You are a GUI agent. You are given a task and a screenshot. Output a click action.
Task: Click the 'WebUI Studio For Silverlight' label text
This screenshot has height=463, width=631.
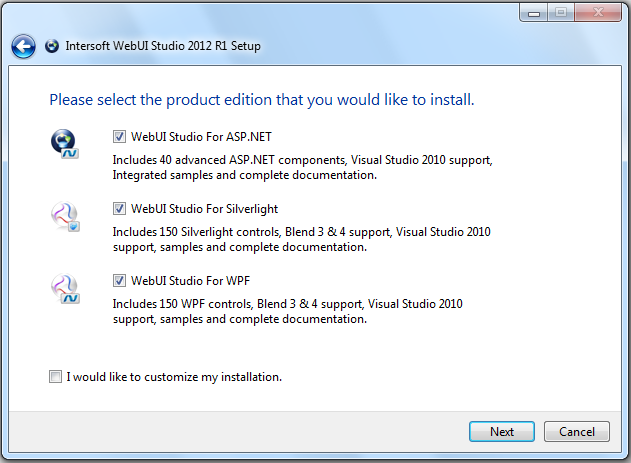click(x=204, y=209)
